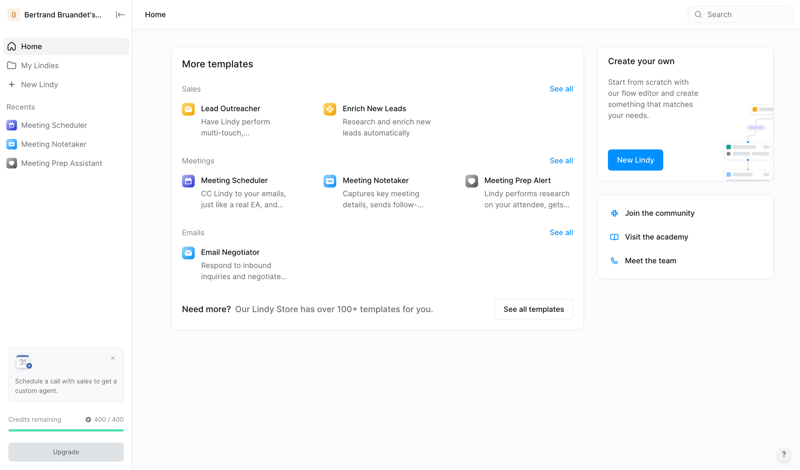This screenshot has height=470, width=800.
Task: Click the credits remaining progress bar
Action: 66,430
